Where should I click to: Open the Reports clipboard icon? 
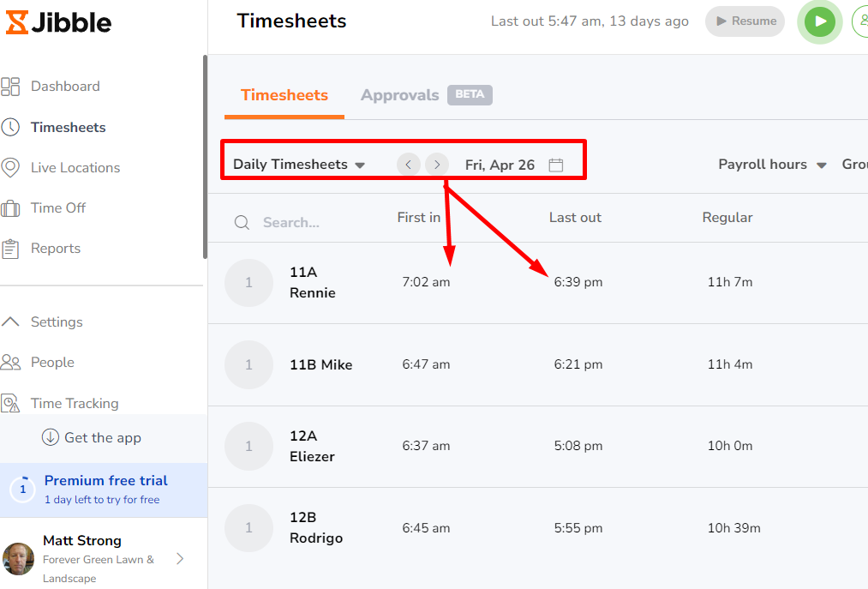[x=10, y=249]
